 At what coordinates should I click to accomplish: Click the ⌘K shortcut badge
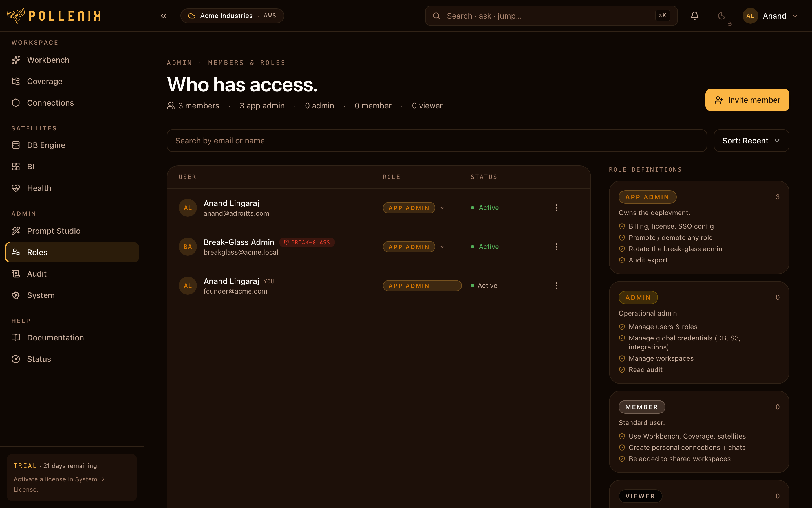663,16
